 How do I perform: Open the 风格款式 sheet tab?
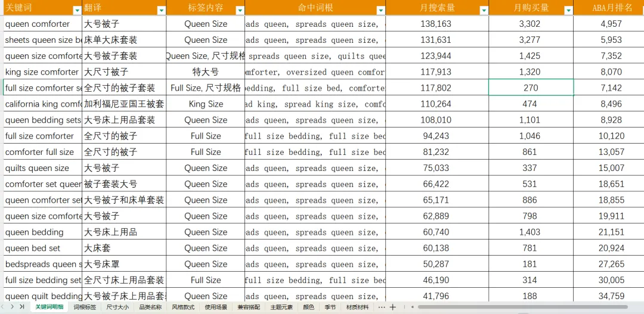tap(183, 307)
